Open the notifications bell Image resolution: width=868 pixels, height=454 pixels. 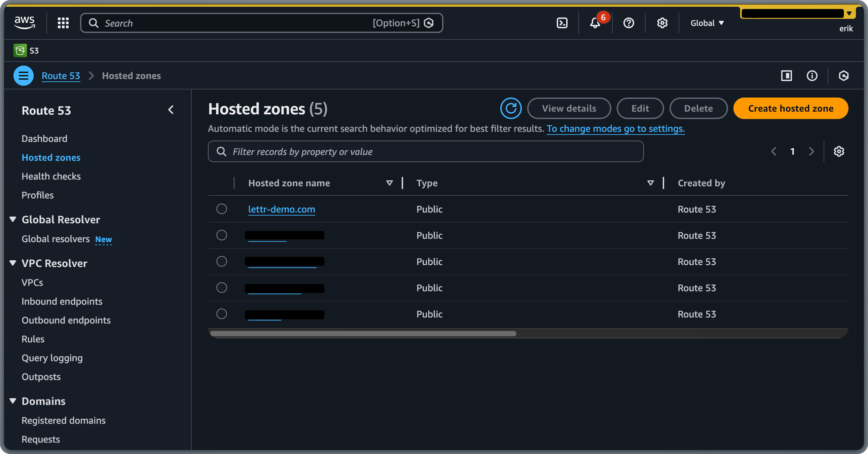[594, 23]
